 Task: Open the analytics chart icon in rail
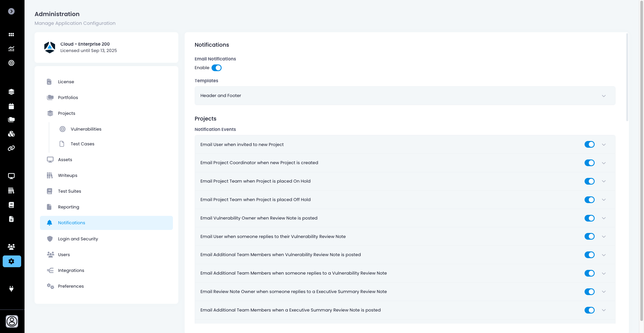coord(11,49)
